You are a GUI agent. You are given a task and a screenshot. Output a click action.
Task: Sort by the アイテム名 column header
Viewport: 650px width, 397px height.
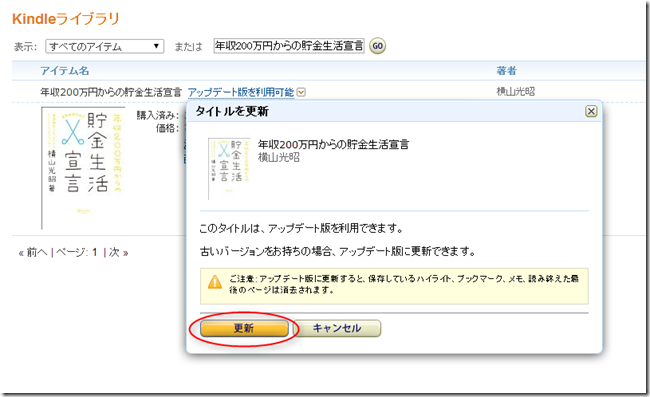pyautogui.click(x=64, y=70)
